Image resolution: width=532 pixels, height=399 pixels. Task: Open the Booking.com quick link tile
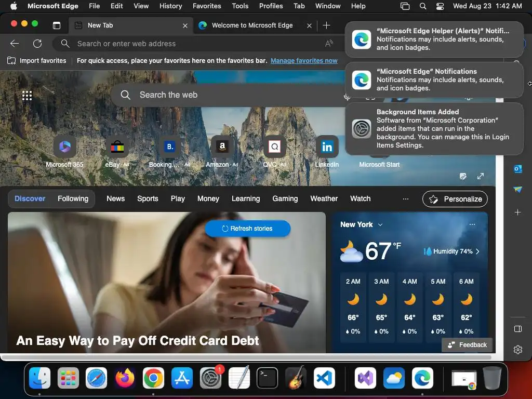(x=170, y=147)
